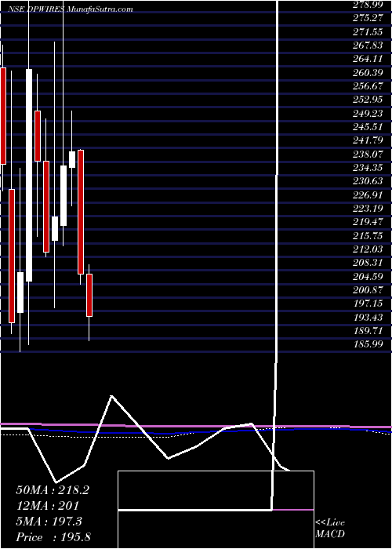Viewport: 392px width, 549px height.
Task: Click the 208.31 price axis label
Action: click(367, 262)
